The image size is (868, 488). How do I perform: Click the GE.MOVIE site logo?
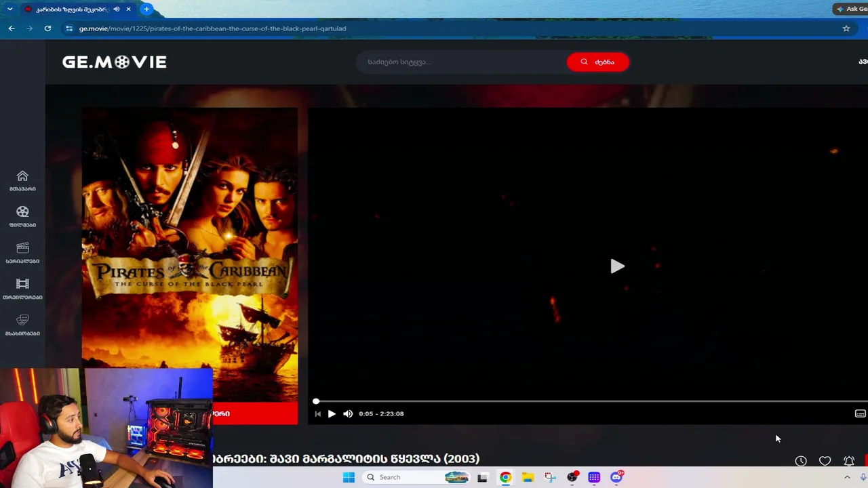(114, 62)
